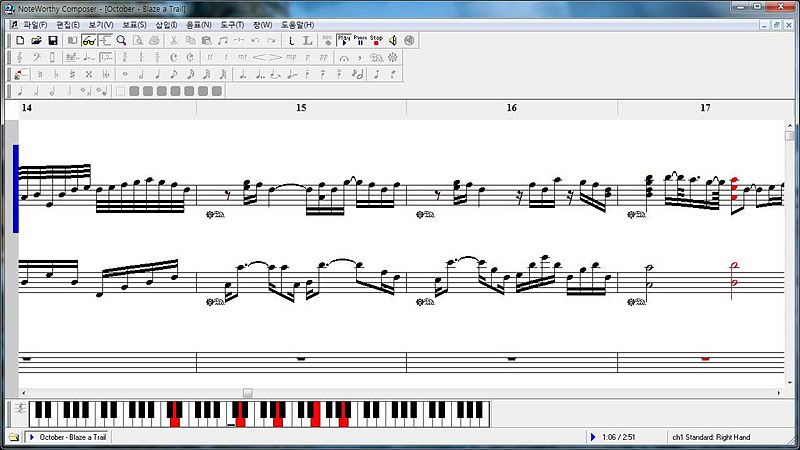800x450 pixels.
Task: Click the measure 16 marker
Action: click(x=511, y=108)
